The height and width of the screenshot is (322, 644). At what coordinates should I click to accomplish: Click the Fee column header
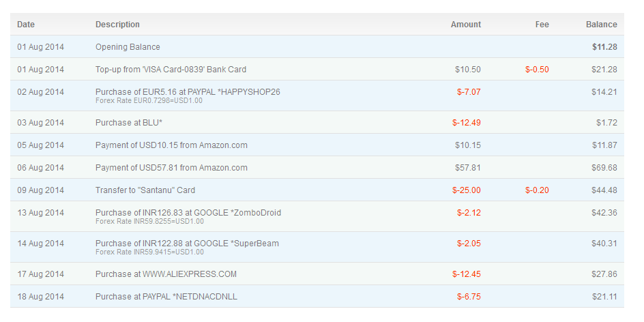click(x=542, y=25)
